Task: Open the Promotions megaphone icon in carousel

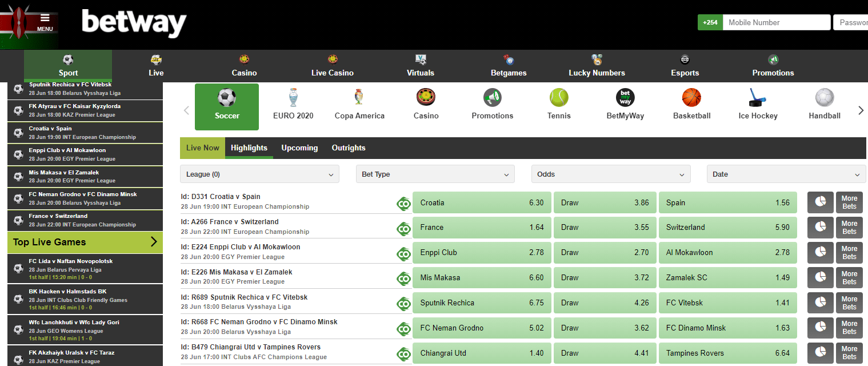Action: [492, 97]
